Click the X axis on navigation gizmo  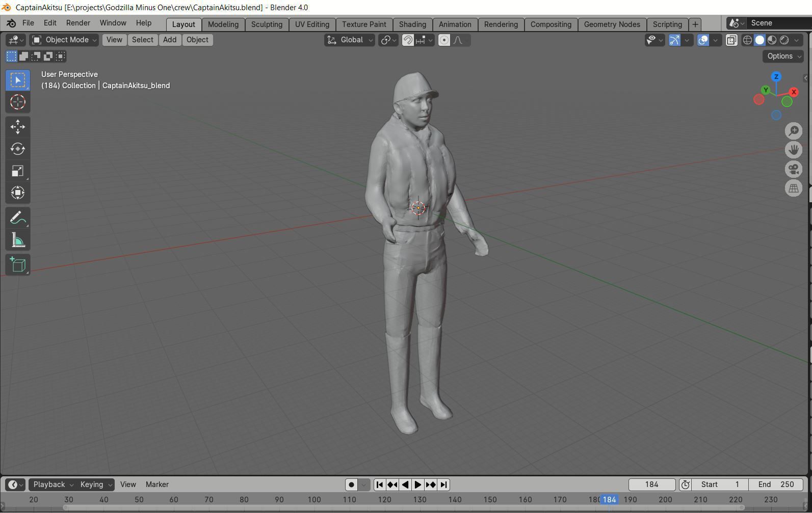(794, 92)
